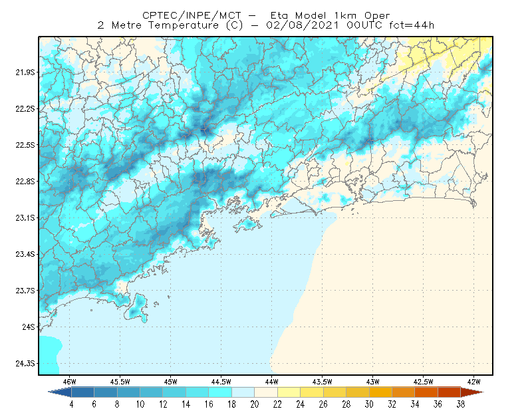Select the dark red swatch between 36 and 38
This screenshot has width=532, height=411.
pos(450,392)
